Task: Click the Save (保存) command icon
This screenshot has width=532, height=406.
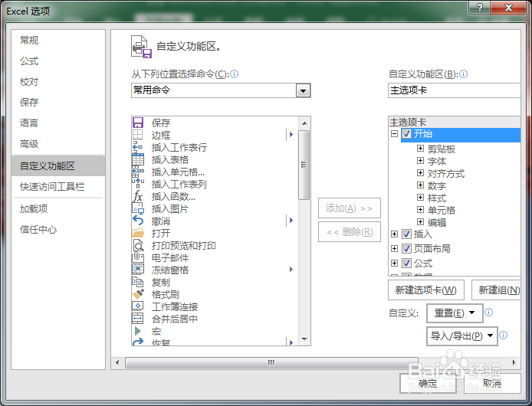Action: 138,123
